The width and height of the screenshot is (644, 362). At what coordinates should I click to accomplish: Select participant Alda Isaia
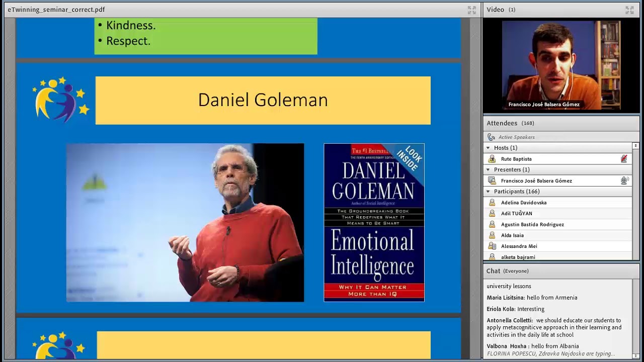[x=558, y=235]
